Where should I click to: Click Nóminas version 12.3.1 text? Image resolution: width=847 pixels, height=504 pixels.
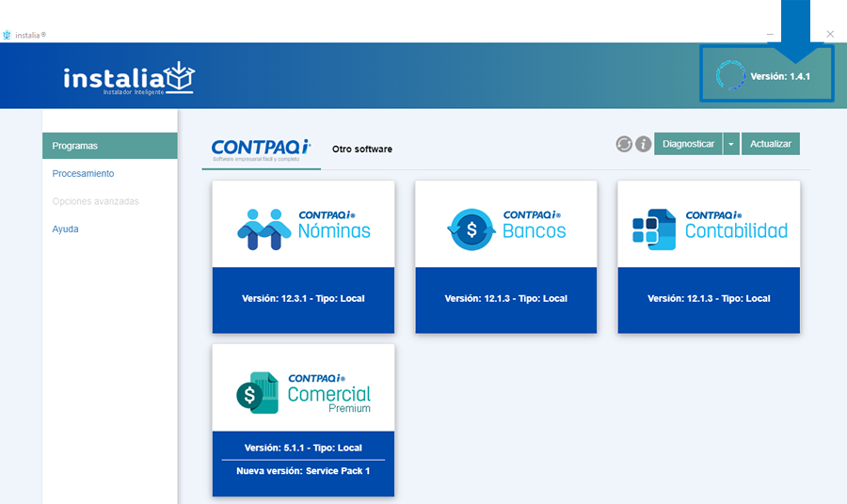(x=303, y=298)
